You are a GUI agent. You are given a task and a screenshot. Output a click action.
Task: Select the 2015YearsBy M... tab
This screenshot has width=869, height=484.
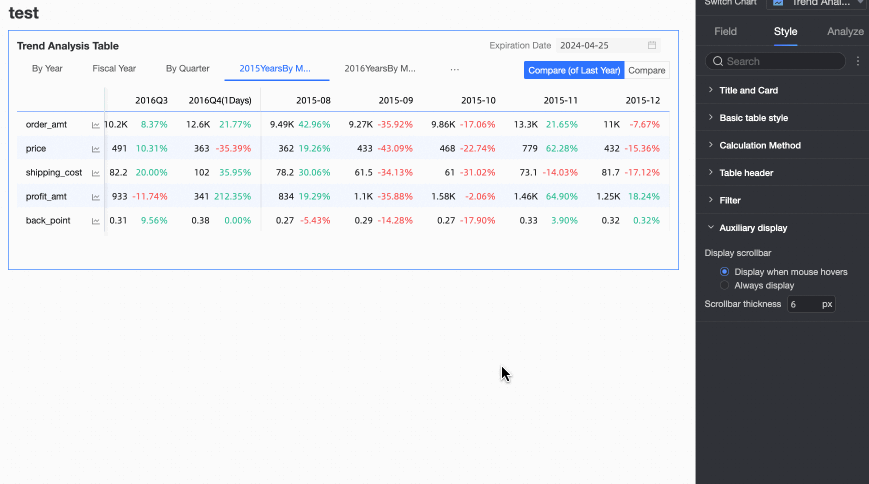tap(275, 69)
